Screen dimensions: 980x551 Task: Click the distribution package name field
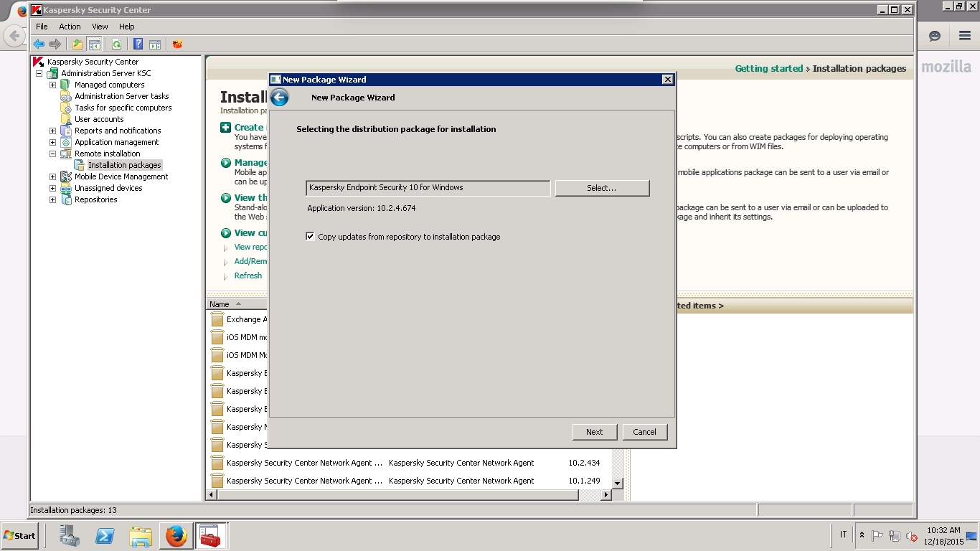[x=428, y=188]
